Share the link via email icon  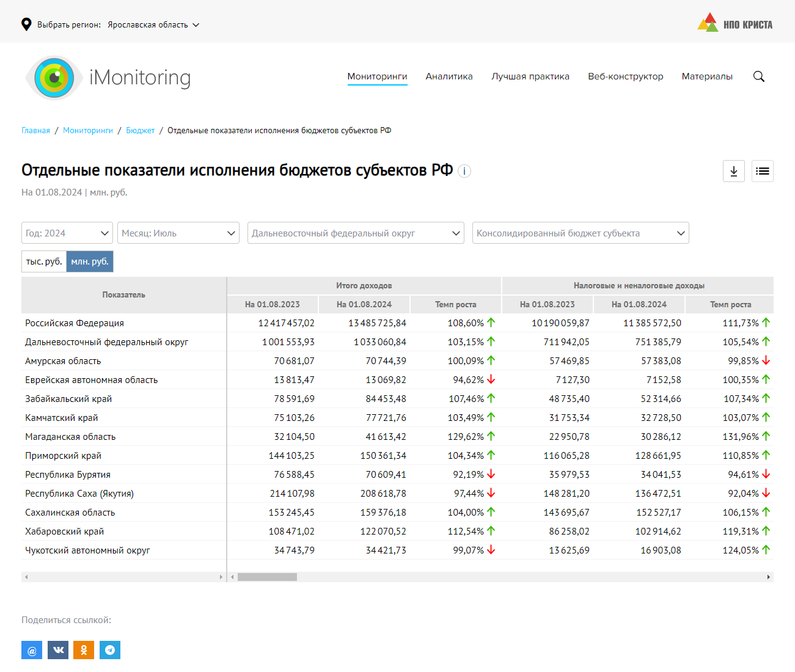[32, 650]
